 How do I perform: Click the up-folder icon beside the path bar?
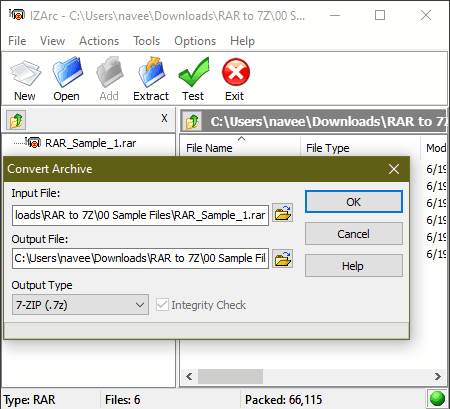pos(192,121)
